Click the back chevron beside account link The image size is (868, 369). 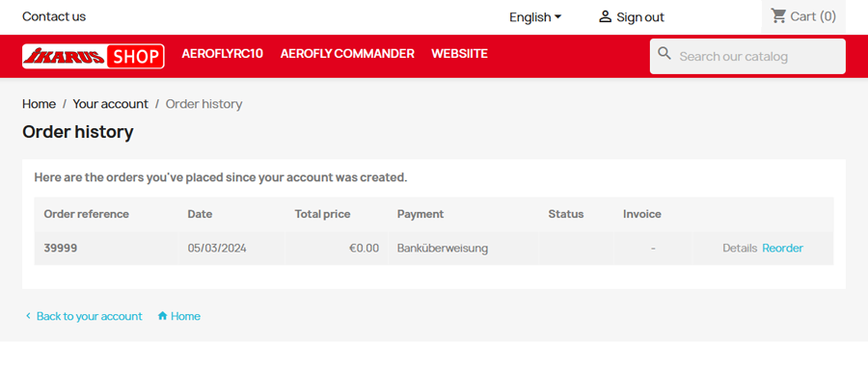click(x=28, y=316)
